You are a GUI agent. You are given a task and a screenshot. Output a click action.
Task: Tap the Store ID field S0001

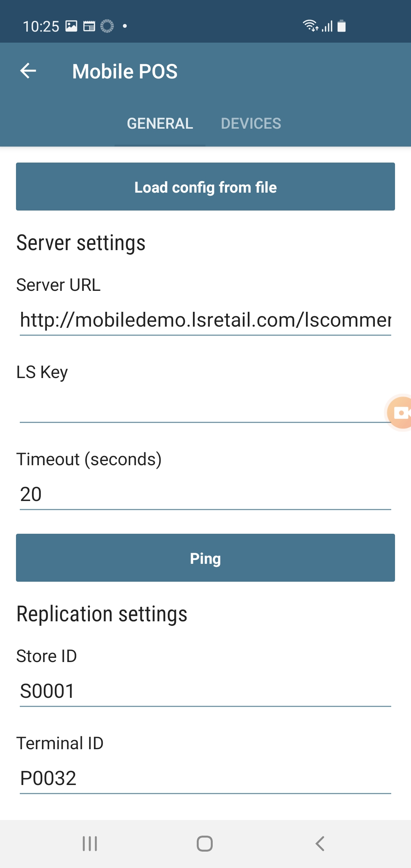(x=205, y=691)
